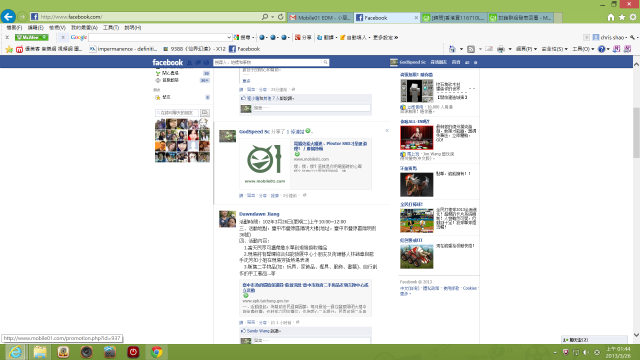Open the impermanence definition bookmark

click(x=124, y=49)
